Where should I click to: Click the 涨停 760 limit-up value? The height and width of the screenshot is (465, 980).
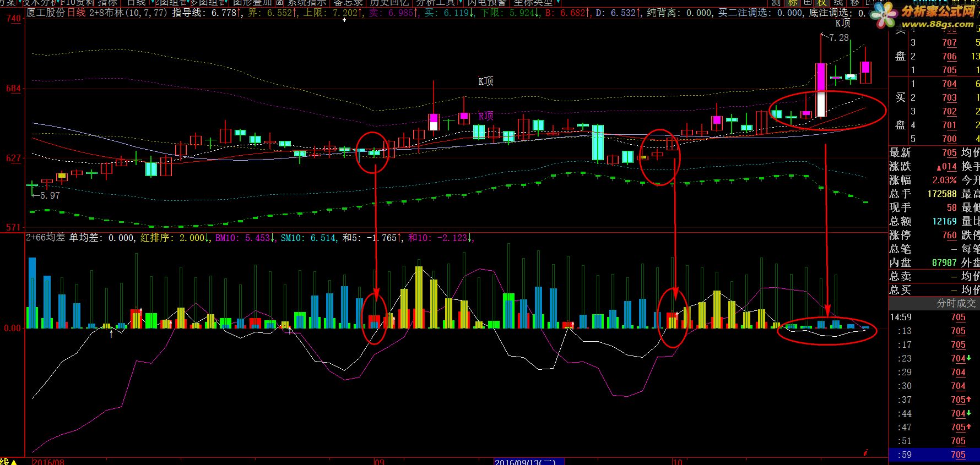pos(949,235)
